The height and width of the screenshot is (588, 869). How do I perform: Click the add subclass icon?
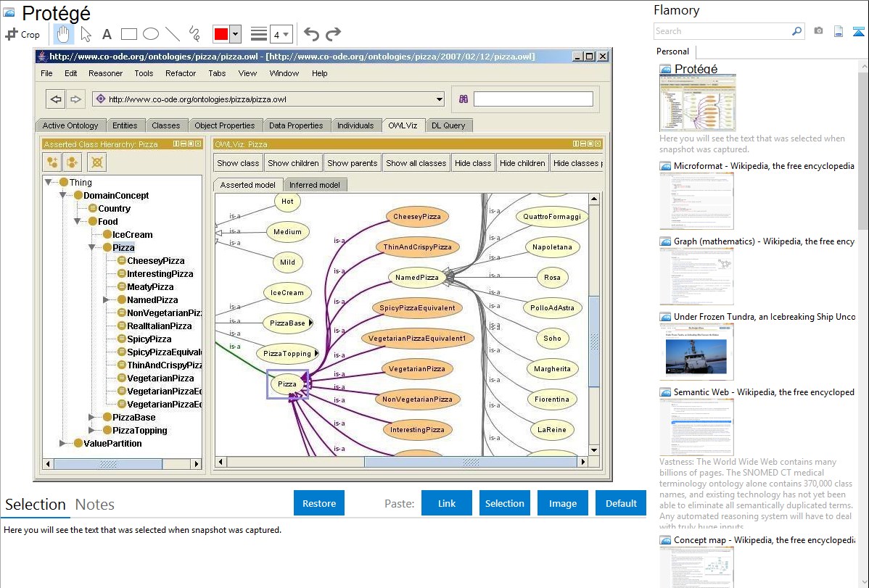click(x=53, y=162)
